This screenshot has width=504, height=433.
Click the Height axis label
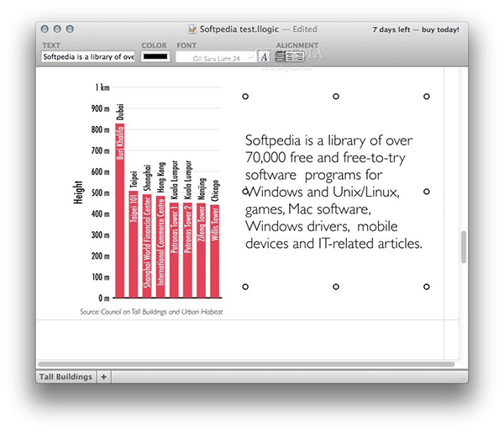(78, 193)
